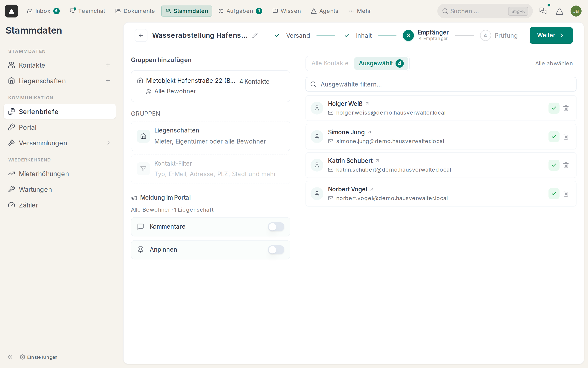This screenshot has width=588, height=368.
Task: Open the Kontakt-Filter group option
Action: [210, 169]
